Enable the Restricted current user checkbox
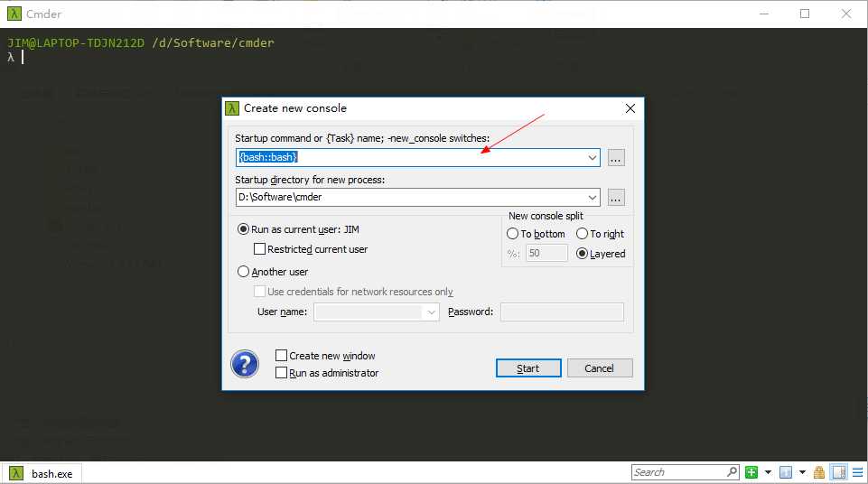 311,249
